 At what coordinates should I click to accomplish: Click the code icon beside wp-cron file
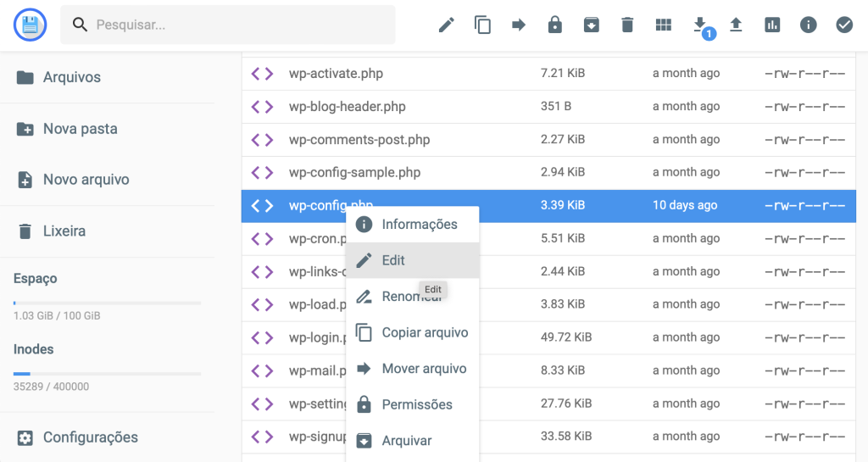pos(263,238)
